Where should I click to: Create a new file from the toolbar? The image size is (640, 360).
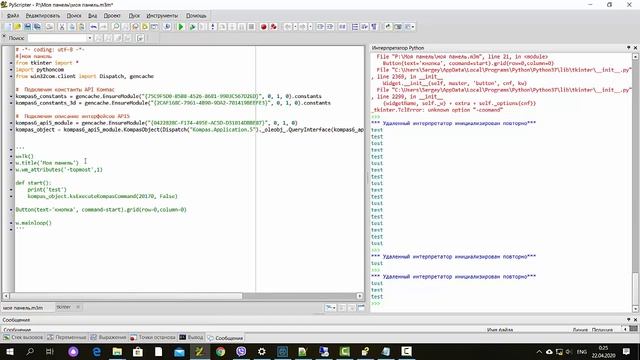(x=8, y=27)
